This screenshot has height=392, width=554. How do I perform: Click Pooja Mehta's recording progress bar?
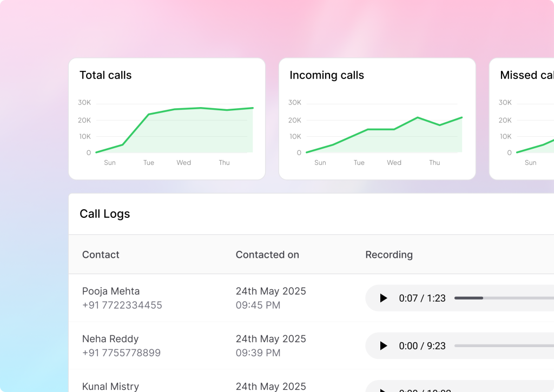503,298
